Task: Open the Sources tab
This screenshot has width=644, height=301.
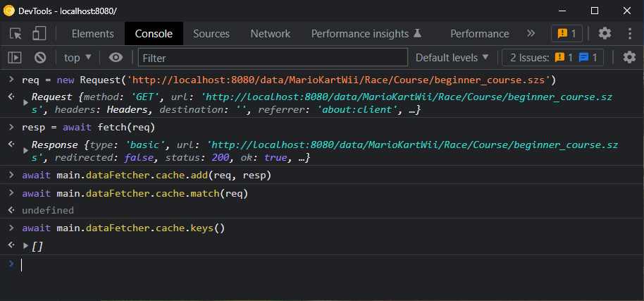Action: click(211, 34)
